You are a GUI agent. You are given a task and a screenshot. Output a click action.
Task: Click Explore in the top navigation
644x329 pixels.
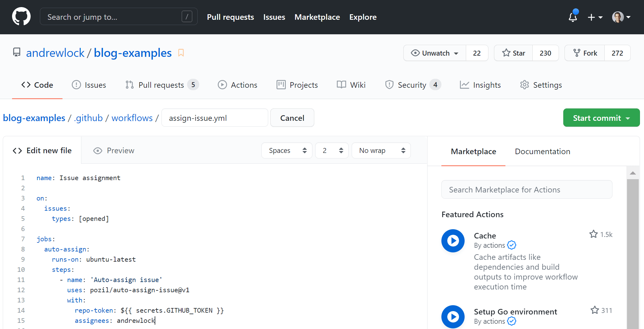tap(363, 17)
